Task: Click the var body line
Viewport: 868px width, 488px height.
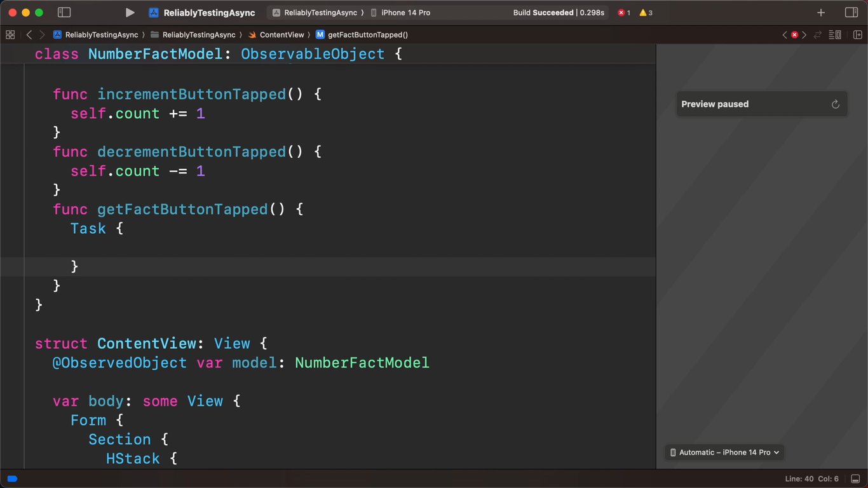Action: [x=147, y=401]
